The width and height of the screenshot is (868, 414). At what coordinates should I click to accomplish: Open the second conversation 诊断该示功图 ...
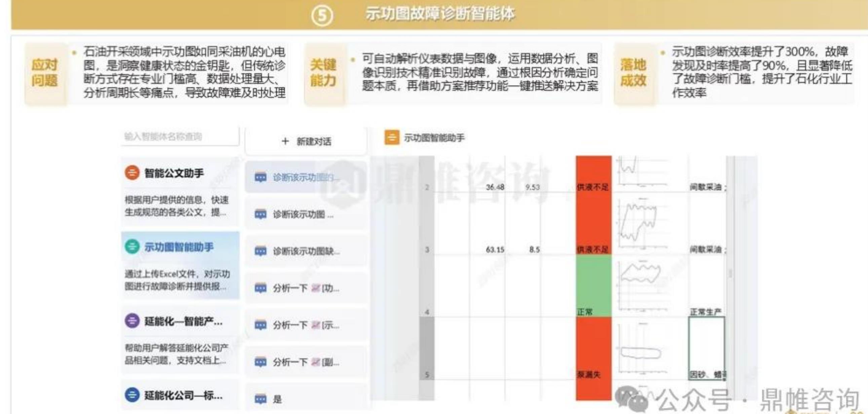(306, 214)
